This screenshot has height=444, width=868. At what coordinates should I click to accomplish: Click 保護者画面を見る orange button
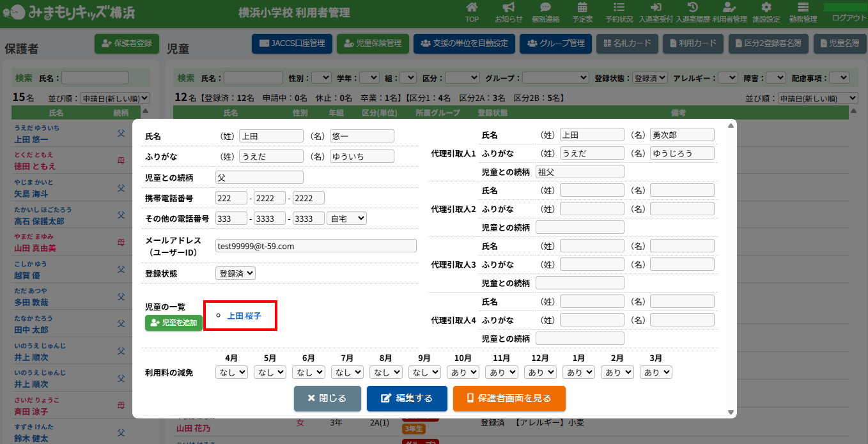509,398
